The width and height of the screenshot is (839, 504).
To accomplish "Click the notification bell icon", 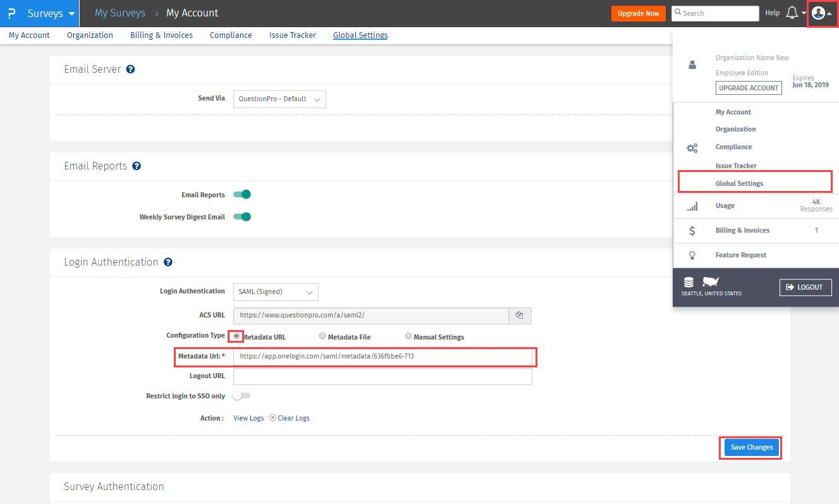I will point(792,13).
